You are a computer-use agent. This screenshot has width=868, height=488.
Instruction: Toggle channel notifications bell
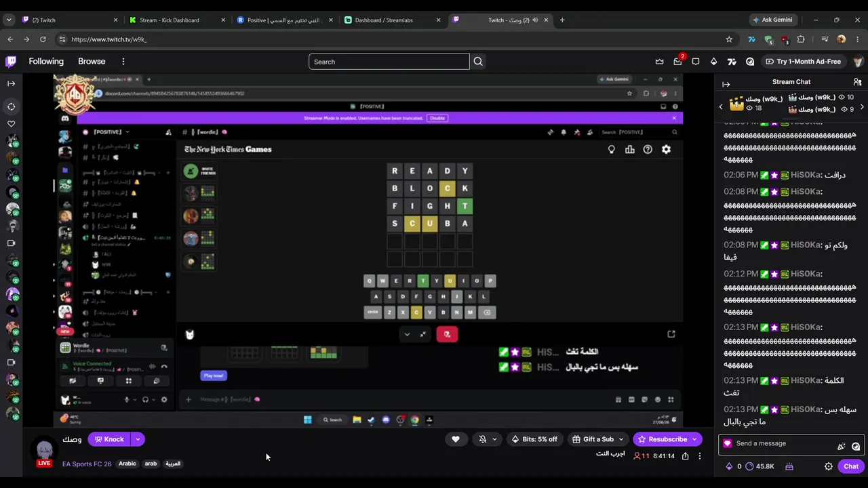point(483,439)
